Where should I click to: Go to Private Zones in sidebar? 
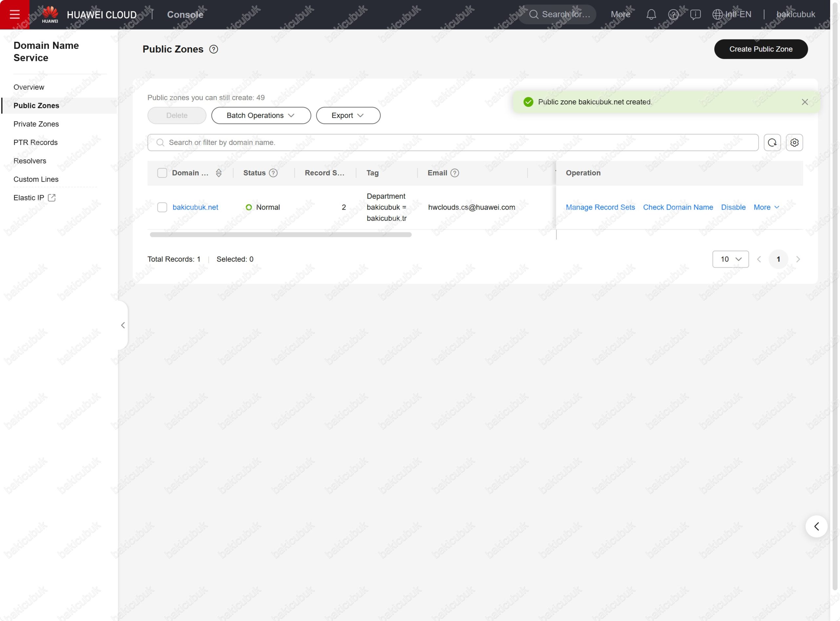(36, 124)
